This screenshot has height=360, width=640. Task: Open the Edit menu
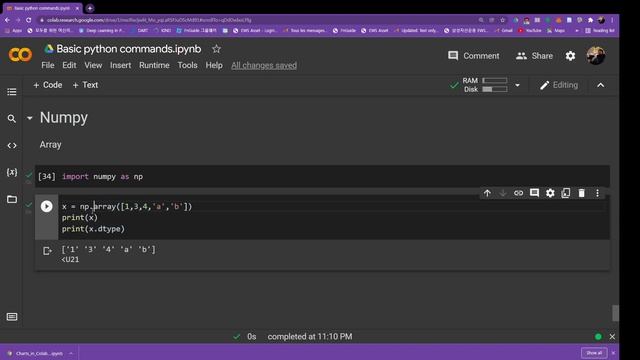(x=69, y=65)
